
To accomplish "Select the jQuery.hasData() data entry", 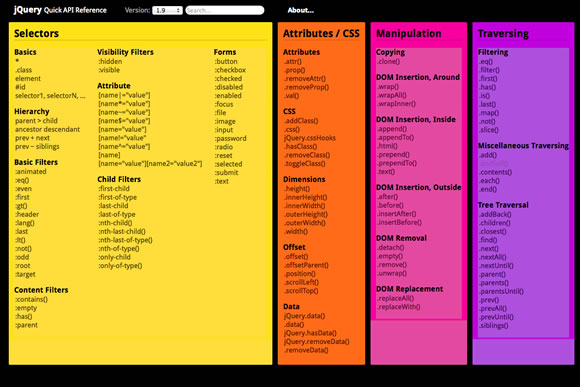I will tap(310, 333).
